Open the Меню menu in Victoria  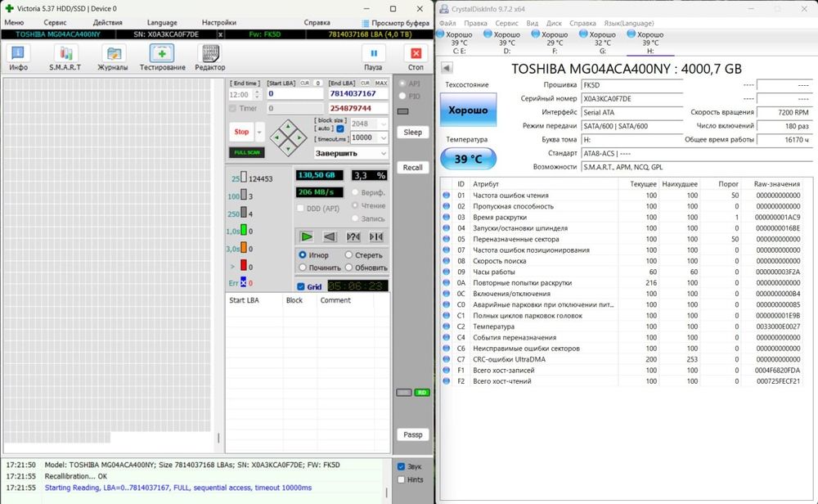click(14, 22)
